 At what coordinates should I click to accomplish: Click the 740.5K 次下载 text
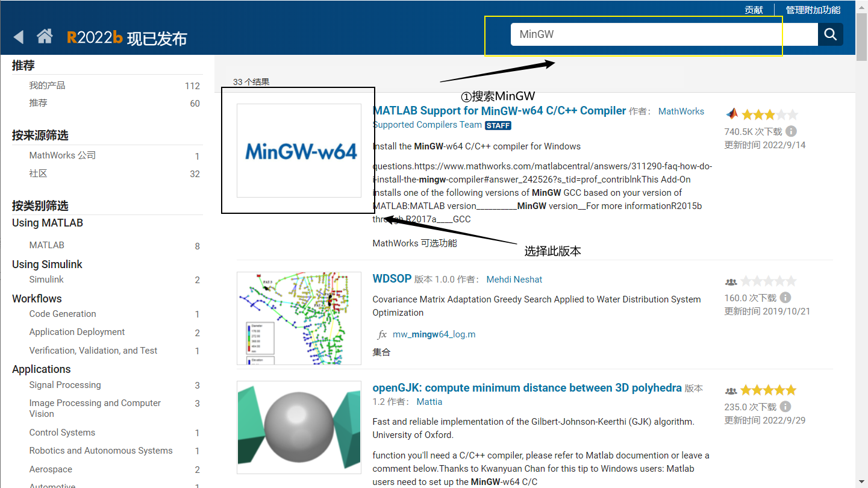(x=753, y=131)
